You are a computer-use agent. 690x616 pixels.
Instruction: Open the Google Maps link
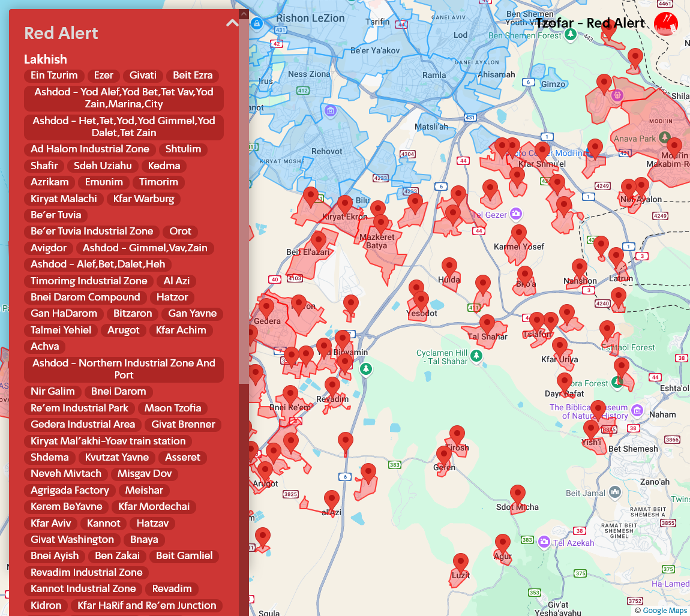click(665, 610)
